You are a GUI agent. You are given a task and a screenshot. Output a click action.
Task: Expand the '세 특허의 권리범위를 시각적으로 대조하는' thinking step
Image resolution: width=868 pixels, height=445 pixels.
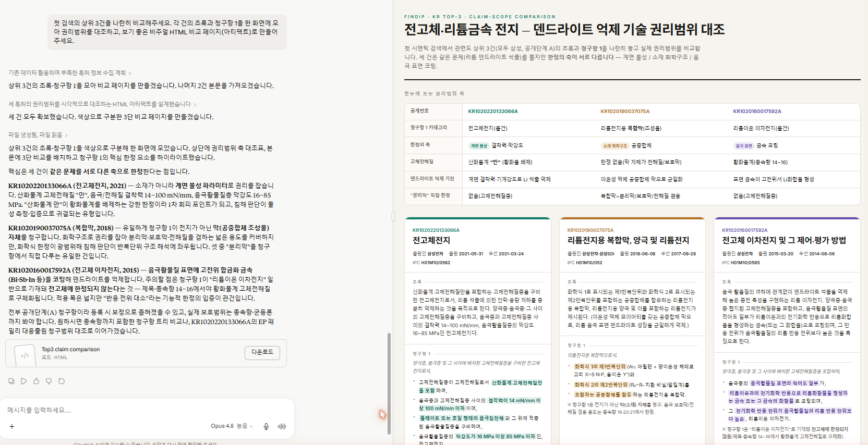[102, 104]
